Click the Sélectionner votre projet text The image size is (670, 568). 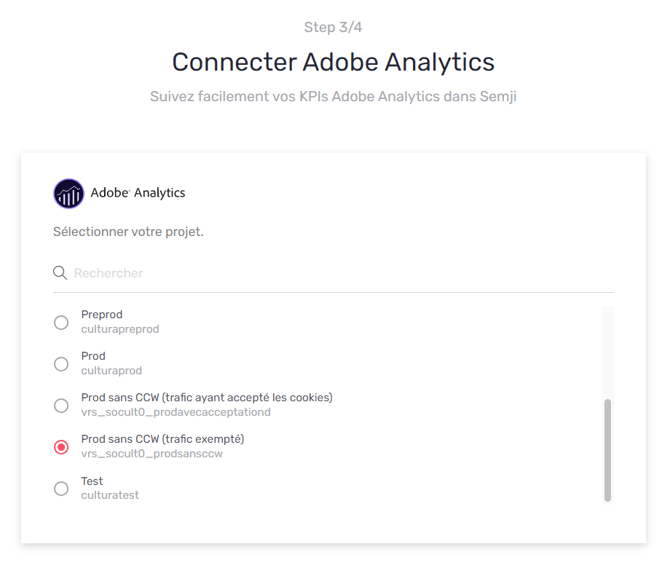pyautogui.click(x=128, y=232)
